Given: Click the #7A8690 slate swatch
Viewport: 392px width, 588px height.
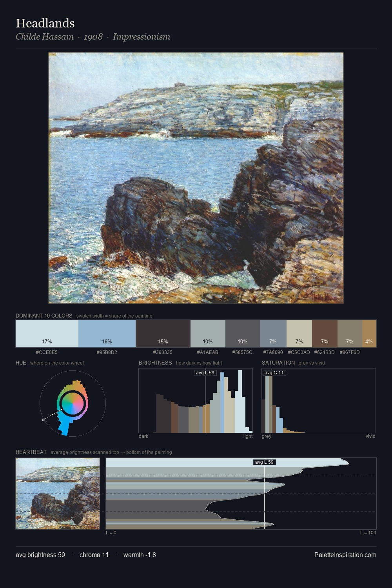Looking at the screenshot, I should click(x=273, y=334).
